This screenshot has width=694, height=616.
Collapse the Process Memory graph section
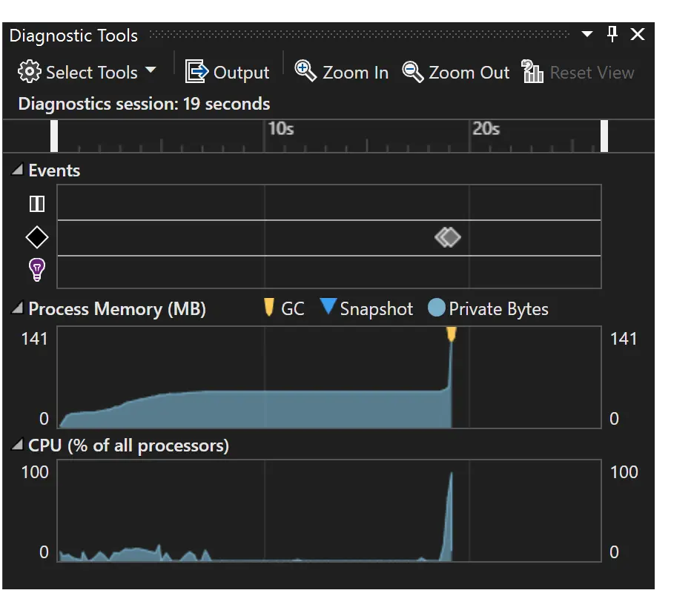pos(17,309)
